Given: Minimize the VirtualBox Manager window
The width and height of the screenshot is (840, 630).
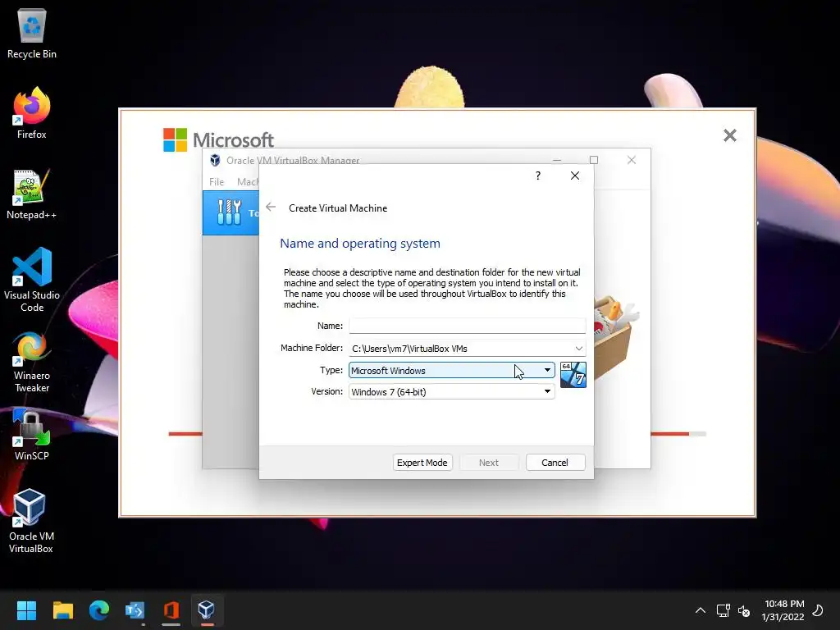Looking at the screenshot, I should coord(557,160).
